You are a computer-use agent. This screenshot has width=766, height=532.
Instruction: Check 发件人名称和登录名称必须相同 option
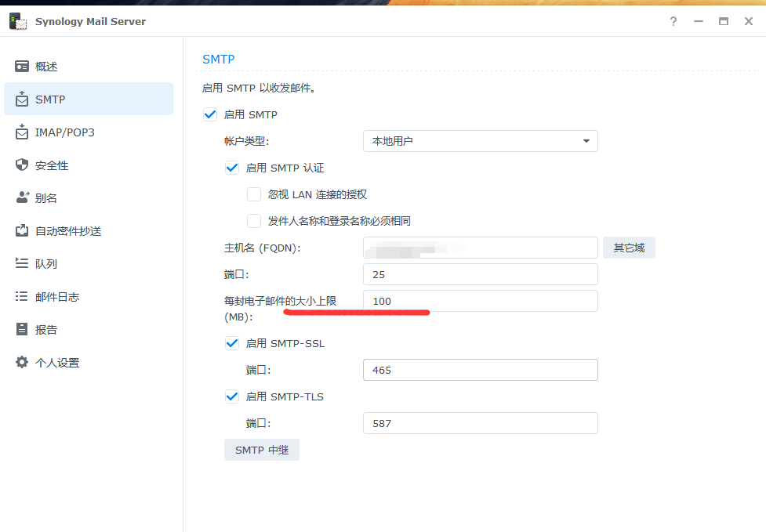(x=254, y=221)
